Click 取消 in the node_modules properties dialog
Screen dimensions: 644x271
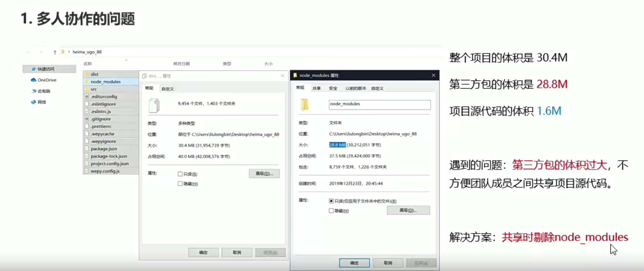388,263
